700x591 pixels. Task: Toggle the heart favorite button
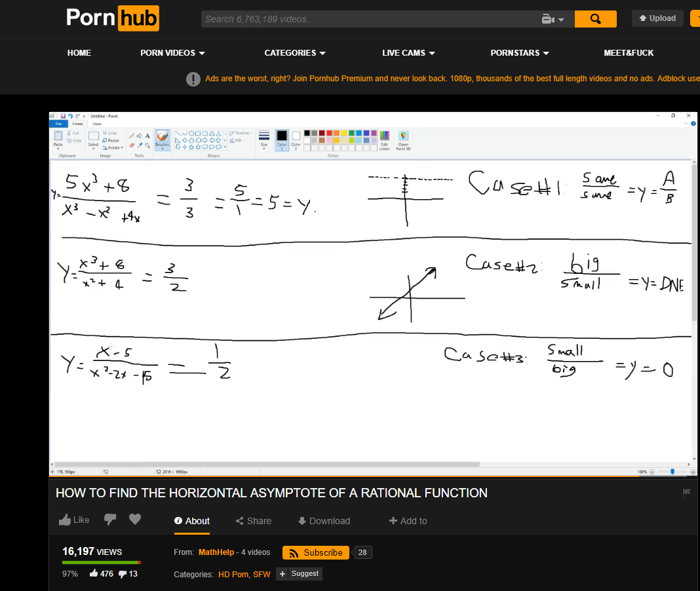point(135,519)
